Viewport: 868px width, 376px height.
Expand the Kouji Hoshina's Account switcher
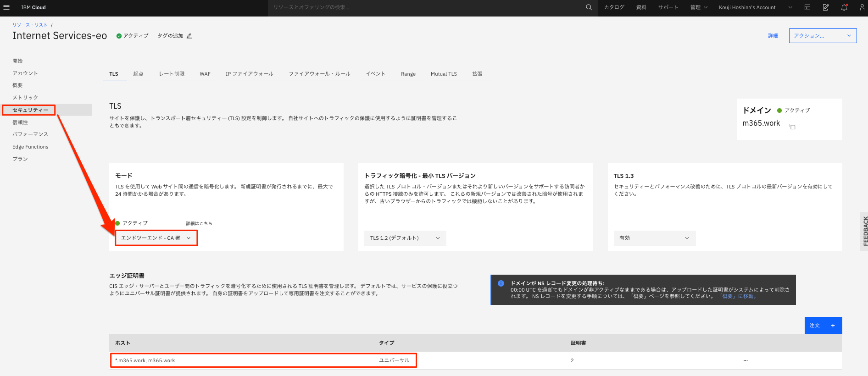click(755, 7)
